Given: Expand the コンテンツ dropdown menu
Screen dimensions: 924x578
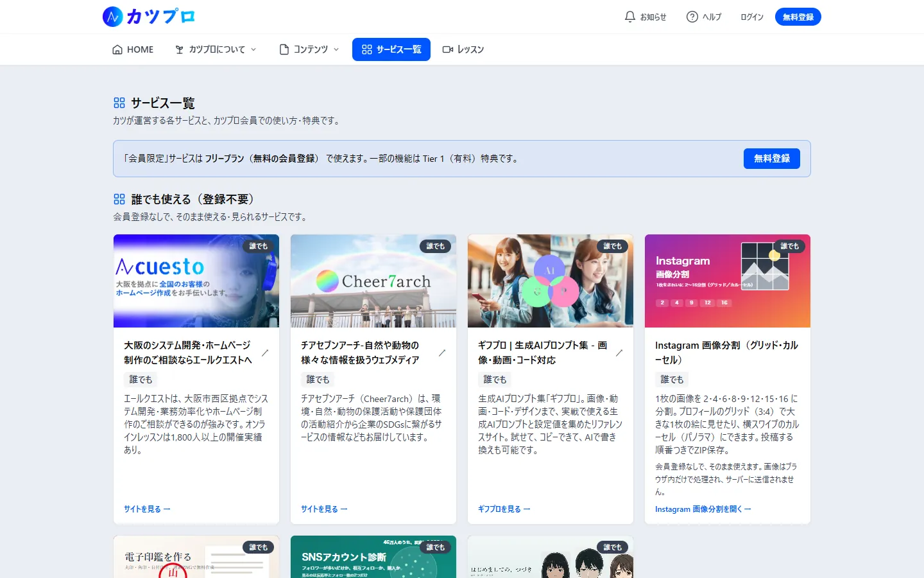Looking at the screenshot, I should (310, 49).
